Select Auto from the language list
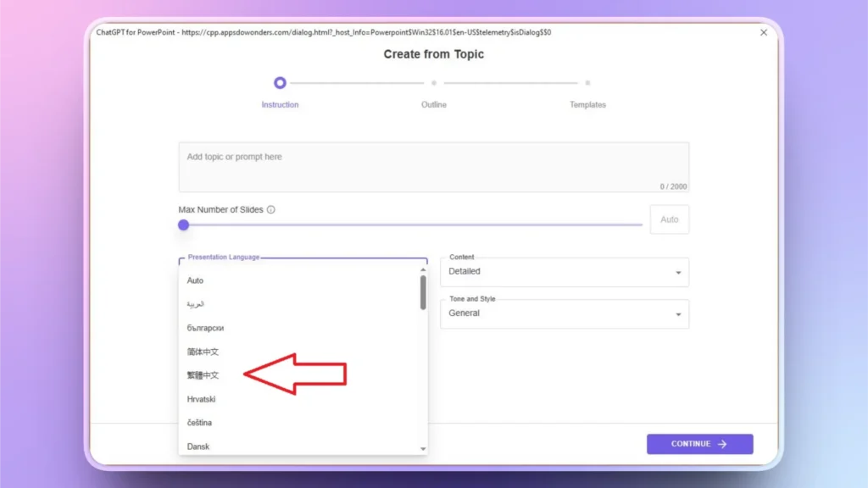 point(196,280)
